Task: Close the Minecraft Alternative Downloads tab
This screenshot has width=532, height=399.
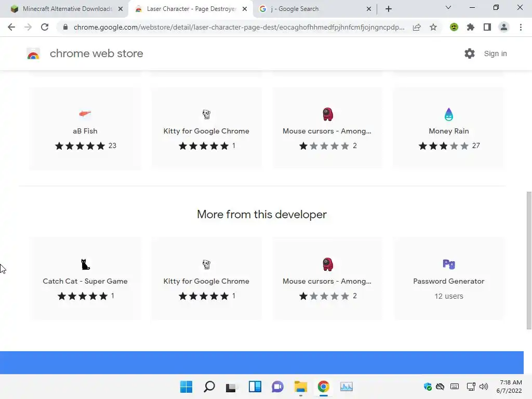Action: coord(121,9)
